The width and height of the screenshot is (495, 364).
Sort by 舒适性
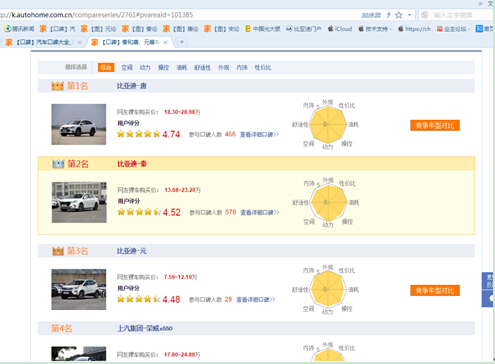coord(202,68)
